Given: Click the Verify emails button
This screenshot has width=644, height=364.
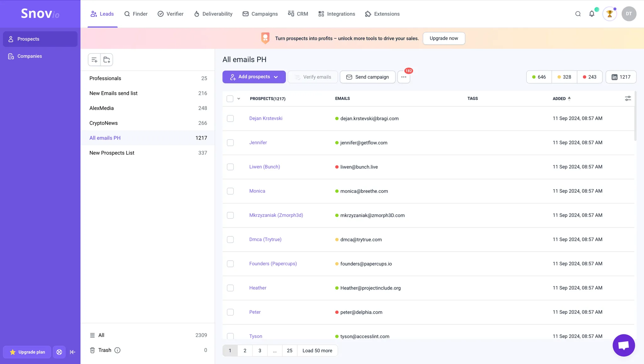Looking at the screenshot, I should (313, 77).
